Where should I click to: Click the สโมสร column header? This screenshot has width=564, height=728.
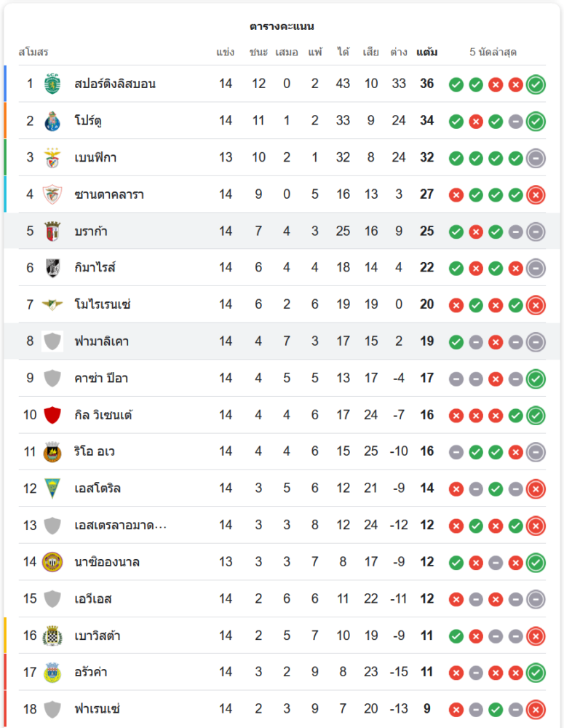[x=33, y=52]
